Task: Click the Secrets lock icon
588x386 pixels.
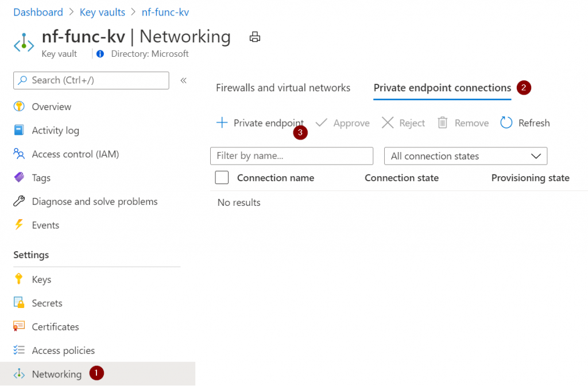Action: point(19,302)
